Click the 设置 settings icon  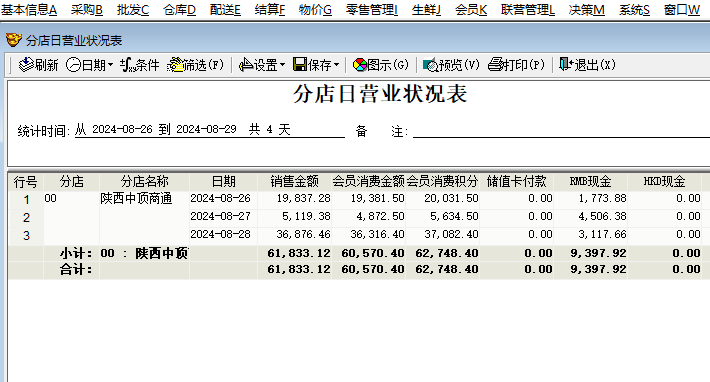pos(246,65)
